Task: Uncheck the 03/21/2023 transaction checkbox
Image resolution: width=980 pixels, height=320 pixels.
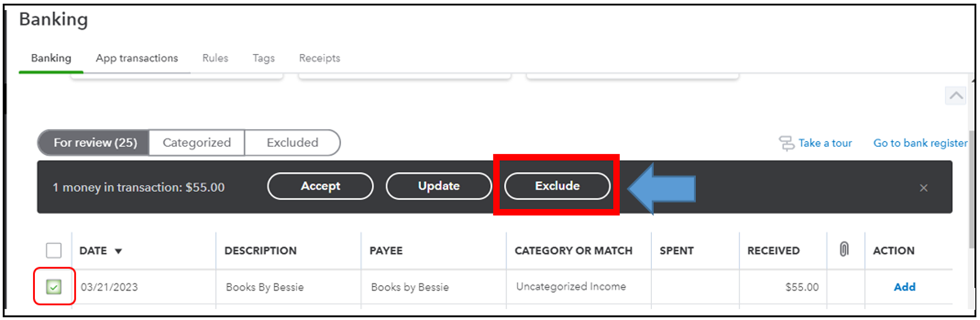Action: (x=54, y=287)
